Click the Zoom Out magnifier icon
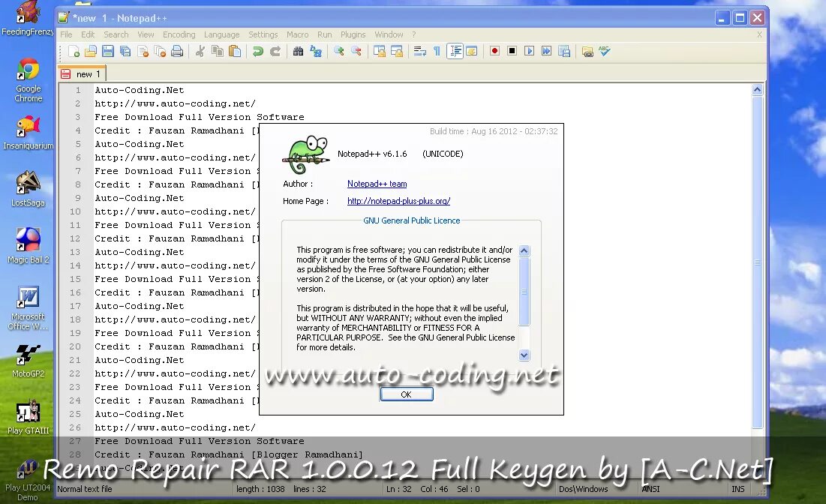This screenshot has height=504, width=826. pyautogui.click(x=356, y=51)
